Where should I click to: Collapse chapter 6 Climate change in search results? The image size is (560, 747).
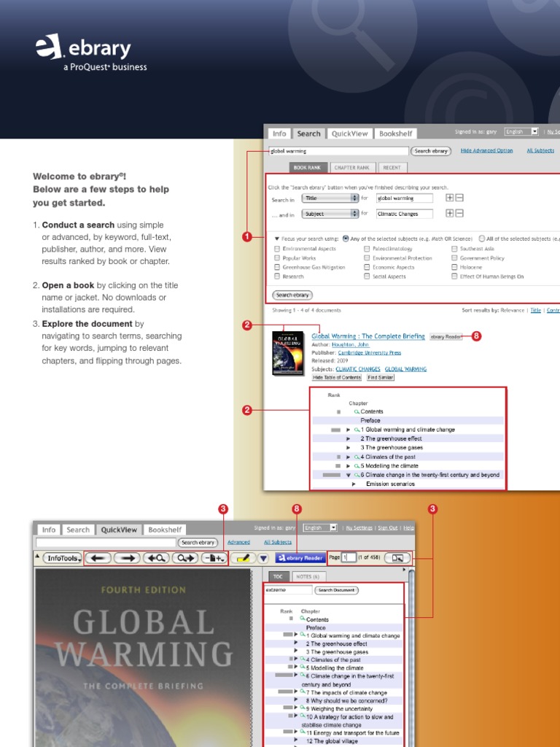coord(348,475)
